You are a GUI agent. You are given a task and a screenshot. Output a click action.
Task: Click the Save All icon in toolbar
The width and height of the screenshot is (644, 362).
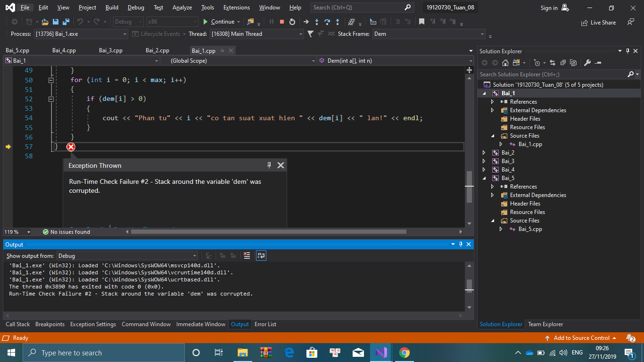click(x=66, y=22)
